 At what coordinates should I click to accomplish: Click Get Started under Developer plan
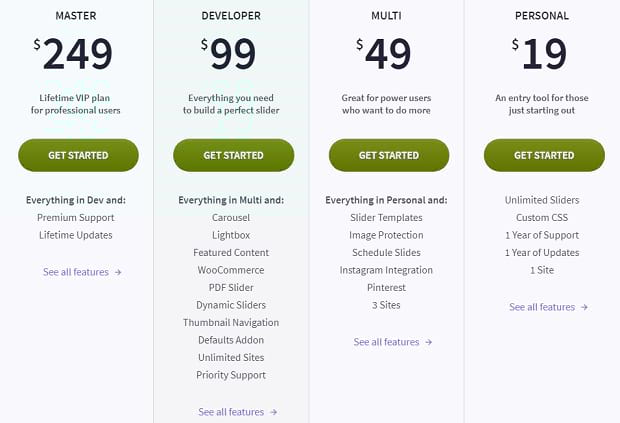pyautogui.click(x=234, y=155)
